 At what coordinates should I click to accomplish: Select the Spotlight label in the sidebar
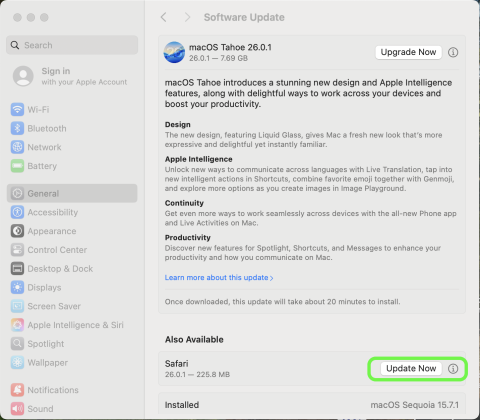[x=46, y=344]
